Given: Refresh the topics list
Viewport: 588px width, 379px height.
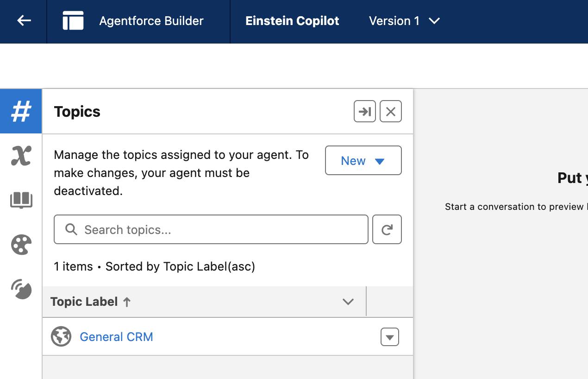Looking at the screenshot, I should tap(387, 229).
